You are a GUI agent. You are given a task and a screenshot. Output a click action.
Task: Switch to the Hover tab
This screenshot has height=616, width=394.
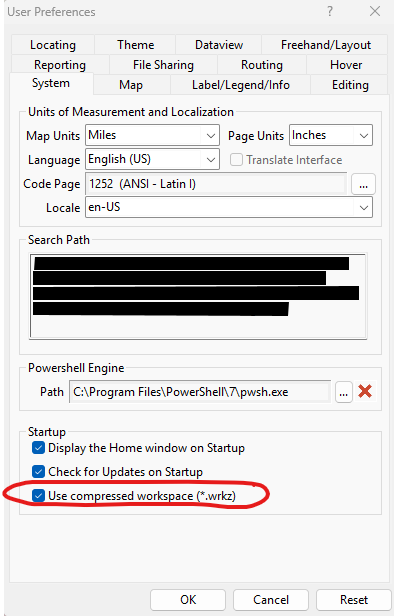pos(346,65)
